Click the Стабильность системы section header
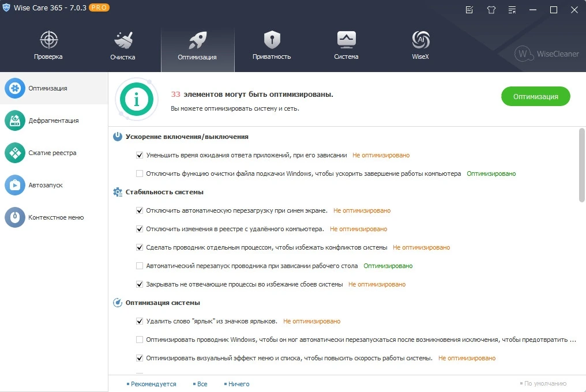This screenshot has width=586, height=392. tap(164, 192)
